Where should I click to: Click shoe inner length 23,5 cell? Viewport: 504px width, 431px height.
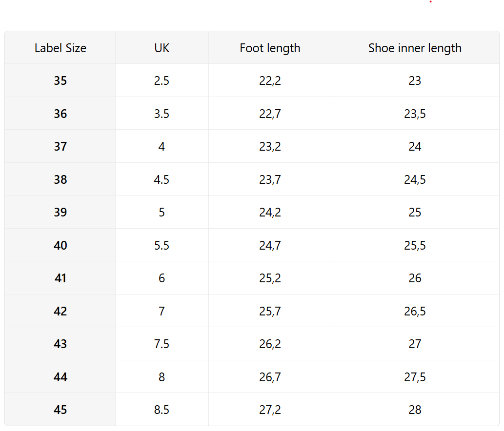pos(415,114)
